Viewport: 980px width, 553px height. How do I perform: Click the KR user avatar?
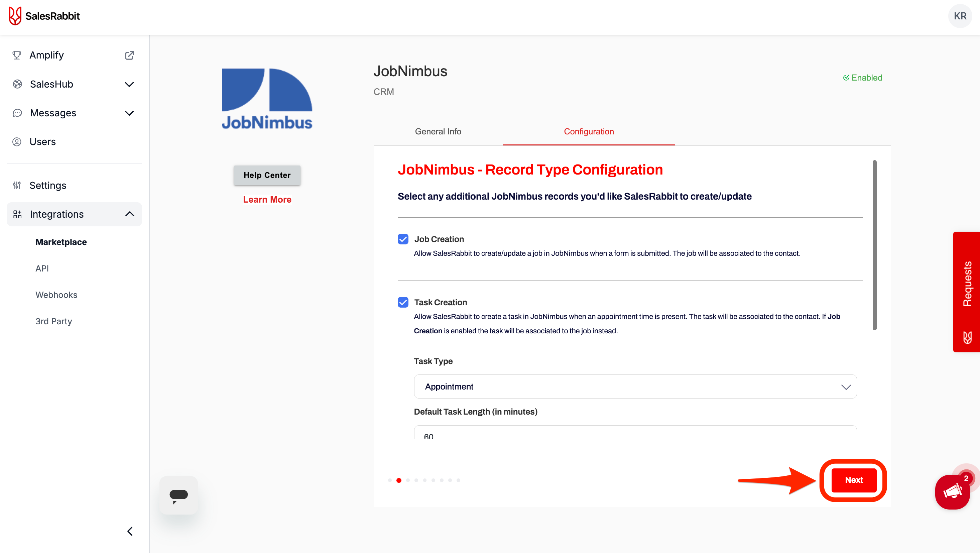960,16
